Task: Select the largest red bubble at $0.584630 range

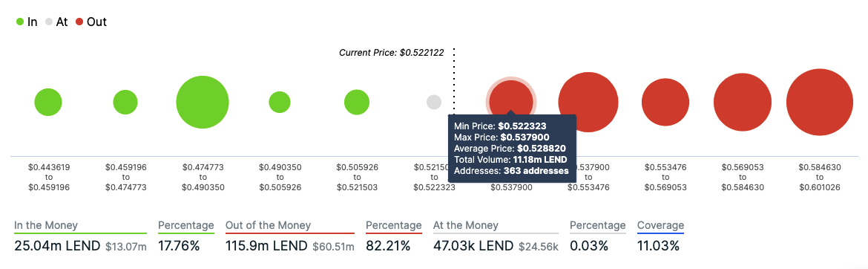Action: 819,102
